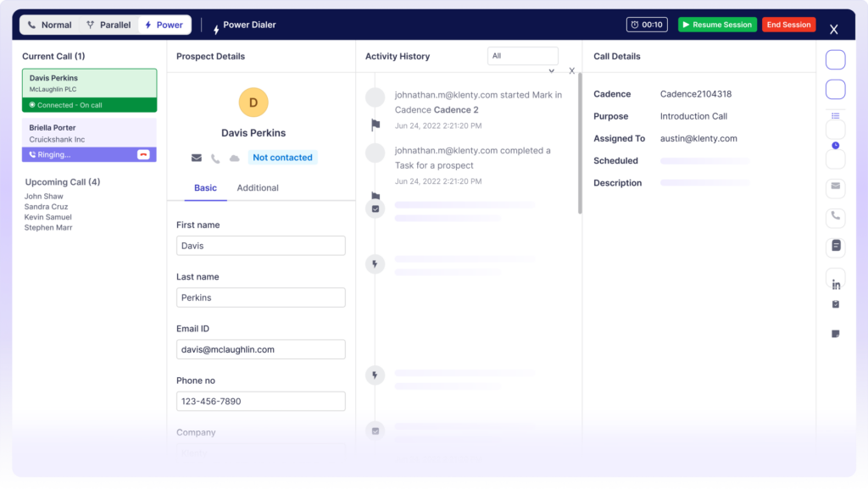The width and height of the screenshot is (868, 489).
Task: Select the Basic tab
Action: point(205,188)
